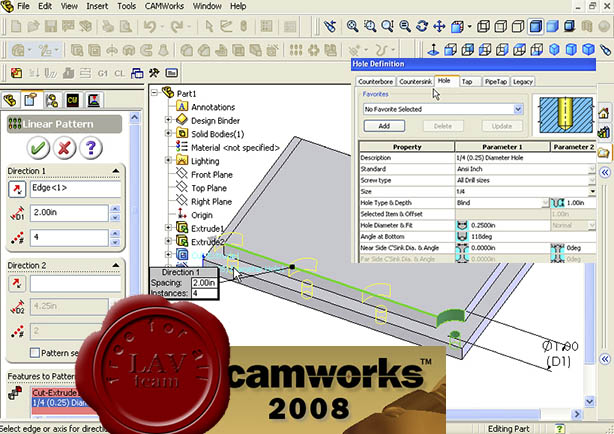Image resolution: width=614 pixels, height=434 pixels.
Task: Reverse Direction 1 arrow button
Action: click(x=17, y=189)
